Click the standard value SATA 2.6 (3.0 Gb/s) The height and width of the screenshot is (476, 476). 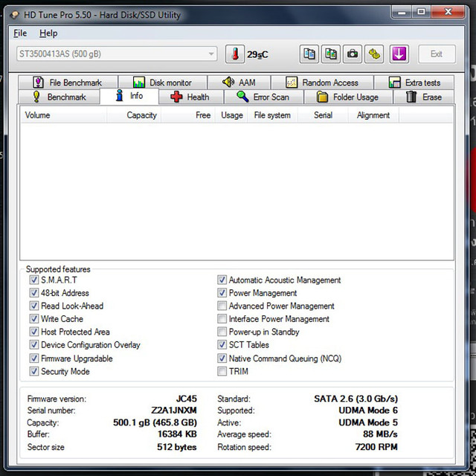click(356, 399)
